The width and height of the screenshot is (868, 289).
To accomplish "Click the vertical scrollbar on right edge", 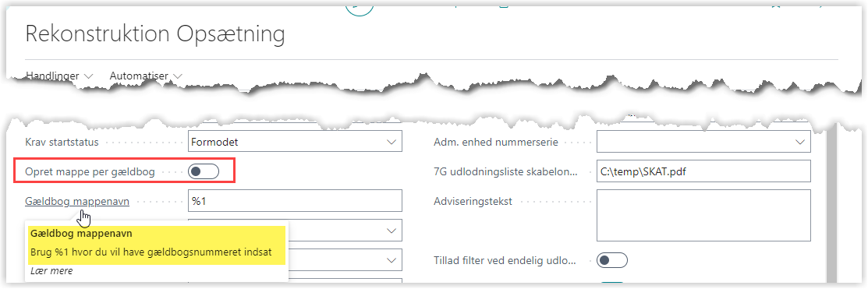I will tap(830, 203).
